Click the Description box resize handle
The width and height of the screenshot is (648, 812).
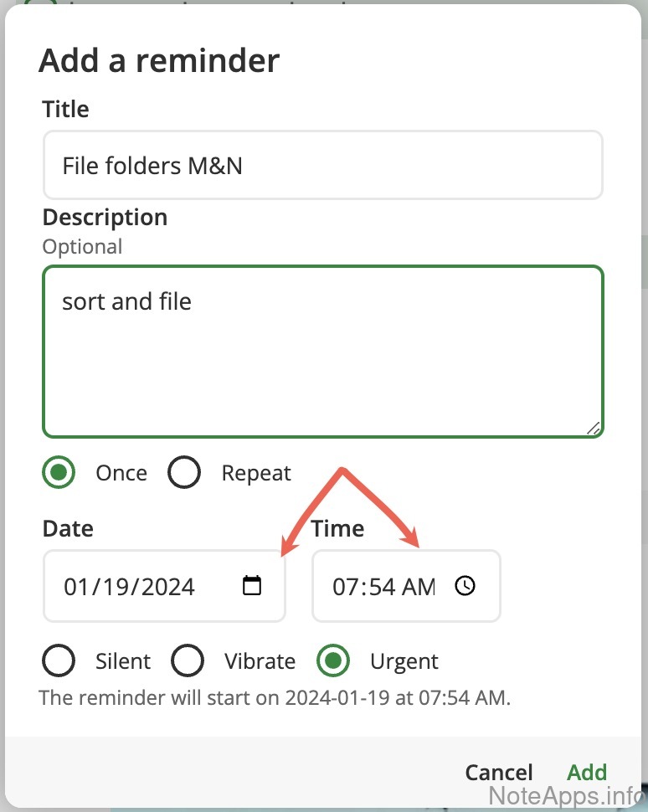click(594, 428)
